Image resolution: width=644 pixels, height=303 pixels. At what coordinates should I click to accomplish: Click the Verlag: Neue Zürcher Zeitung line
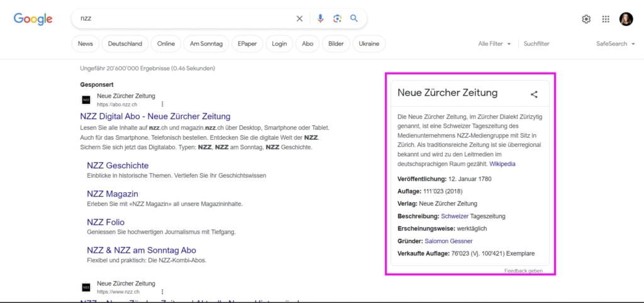click(x=438, y=203)
